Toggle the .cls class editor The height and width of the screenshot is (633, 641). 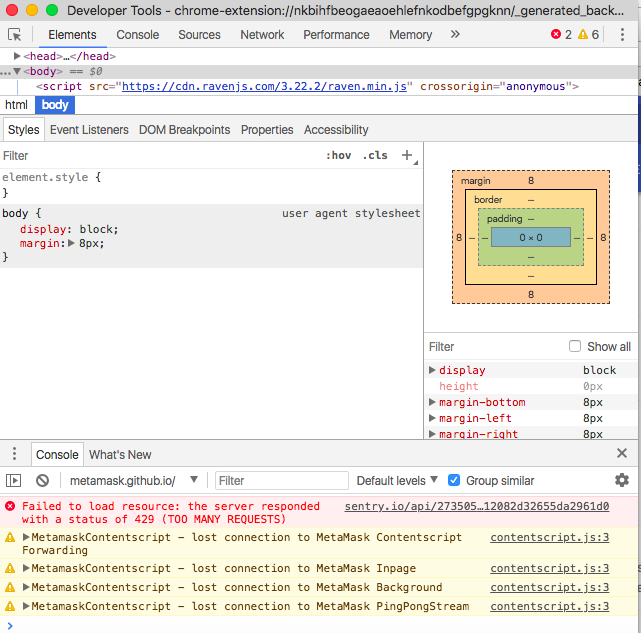[375, 155]
